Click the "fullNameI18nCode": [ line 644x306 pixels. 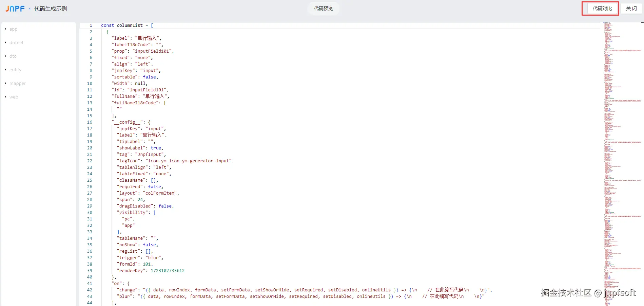139,103
